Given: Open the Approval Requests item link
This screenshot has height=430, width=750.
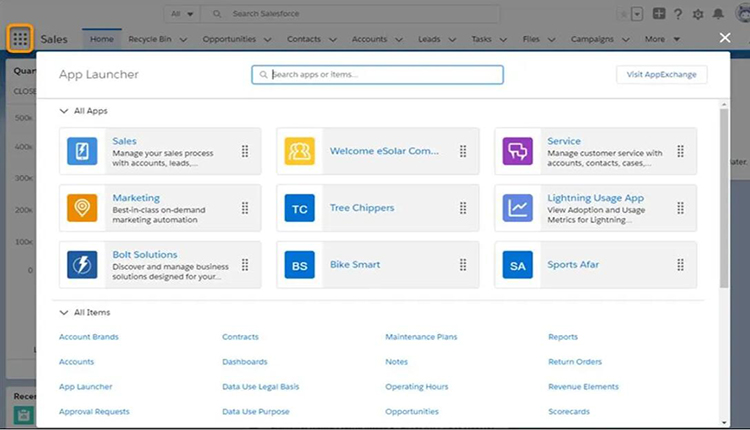Looking at the screenshot, I should coord(94,411).
